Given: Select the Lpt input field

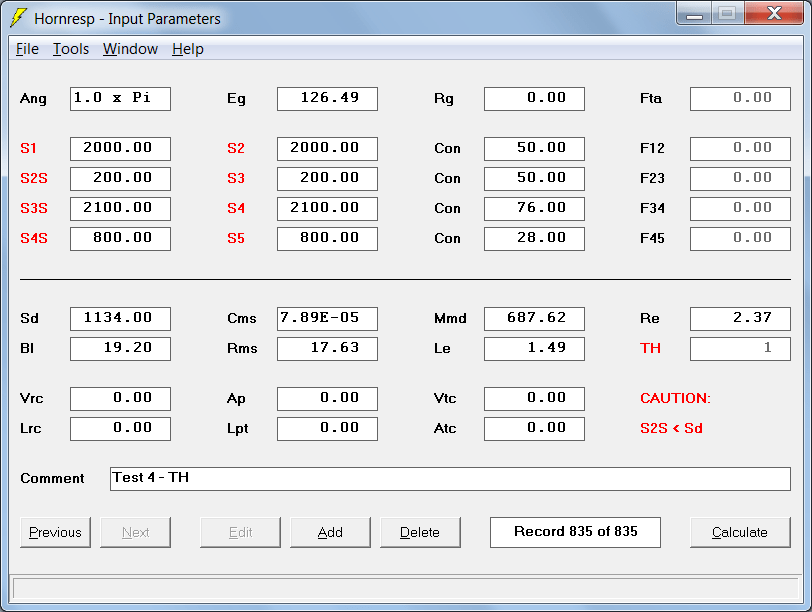Looking at the screenshot, I should coord(327,429).
